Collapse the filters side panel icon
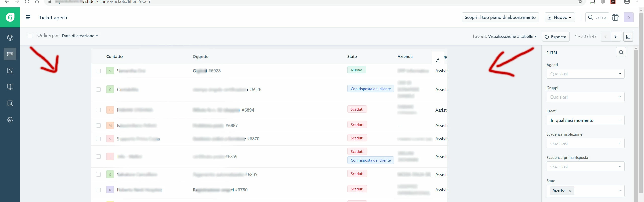The image size is (644, 202). coord(628,37)
